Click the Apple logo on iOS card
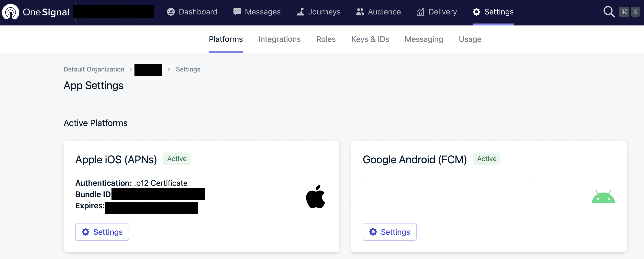This screenshot has height=259, width=644. click(x=315, y=197)
